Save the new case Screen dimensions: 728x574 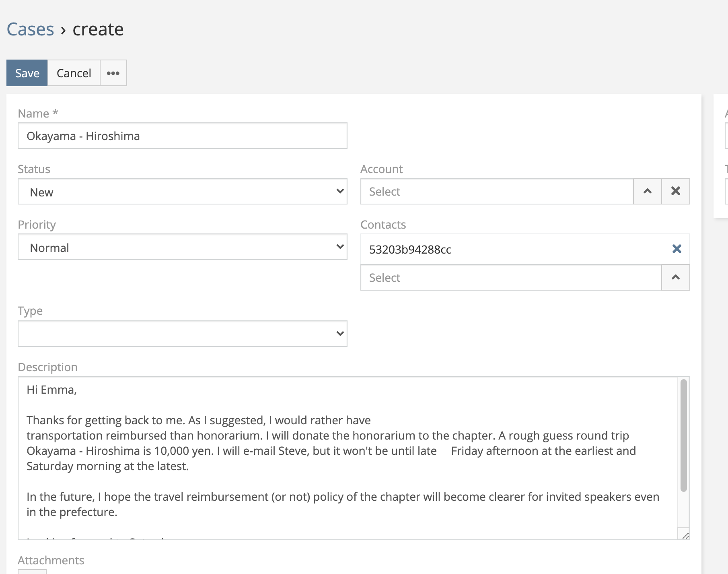tap(27, 73)
